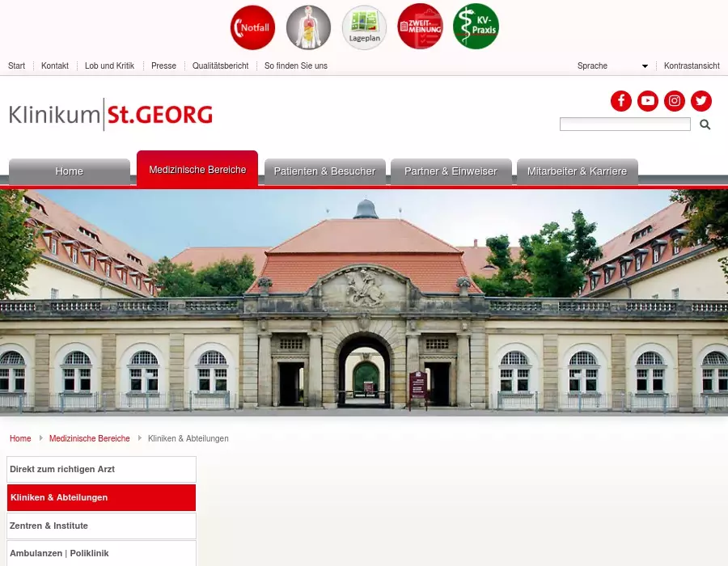Image resolution: width=728 pixels, height=566 pixels.
Task: Open the green KV-Praxis icon
Action: 476,27
